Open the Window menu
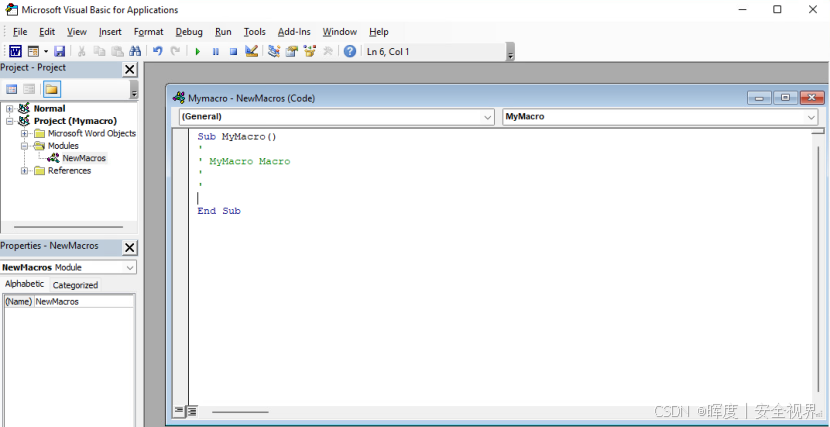 340,32
